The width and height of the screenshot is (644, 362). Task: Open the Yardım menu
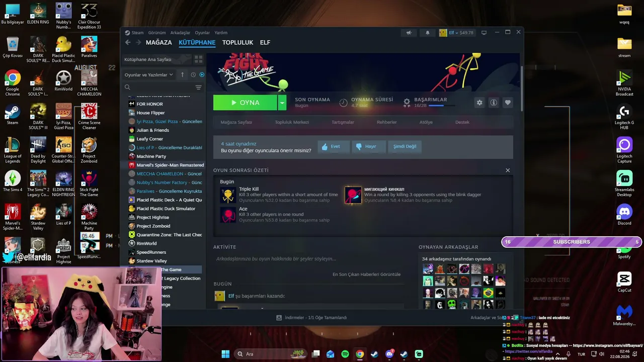click(x=221, y=33)
